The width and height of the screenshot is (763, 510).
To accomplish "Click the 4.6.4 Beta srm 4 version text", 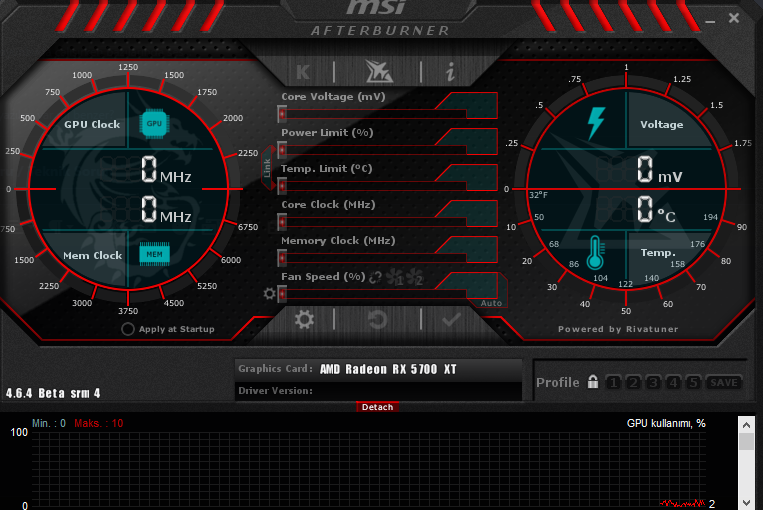I will (x=53, y=393).
